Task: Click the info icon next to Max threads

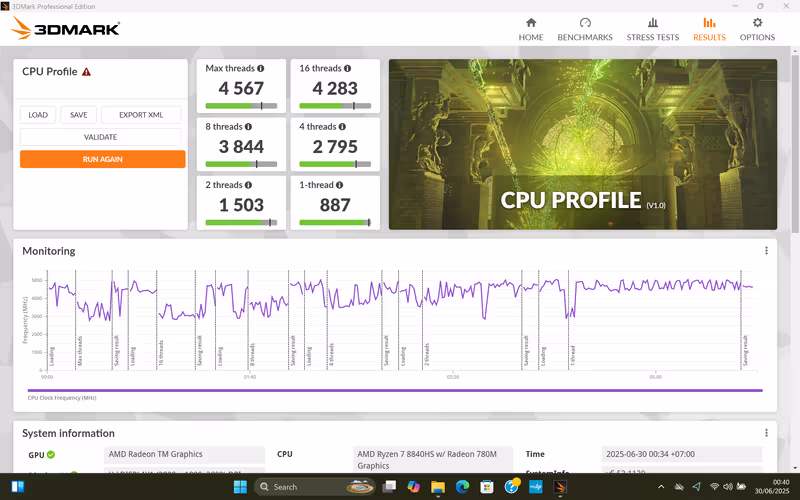Action: [261, 69]
